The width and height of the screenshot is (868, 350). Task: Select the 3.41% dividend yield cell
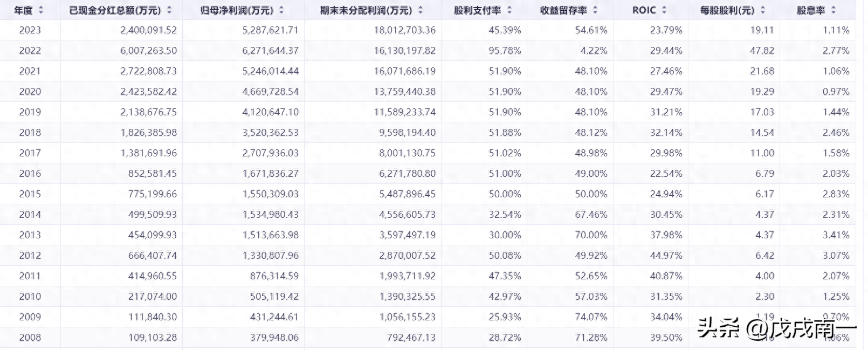click(836, 235)
